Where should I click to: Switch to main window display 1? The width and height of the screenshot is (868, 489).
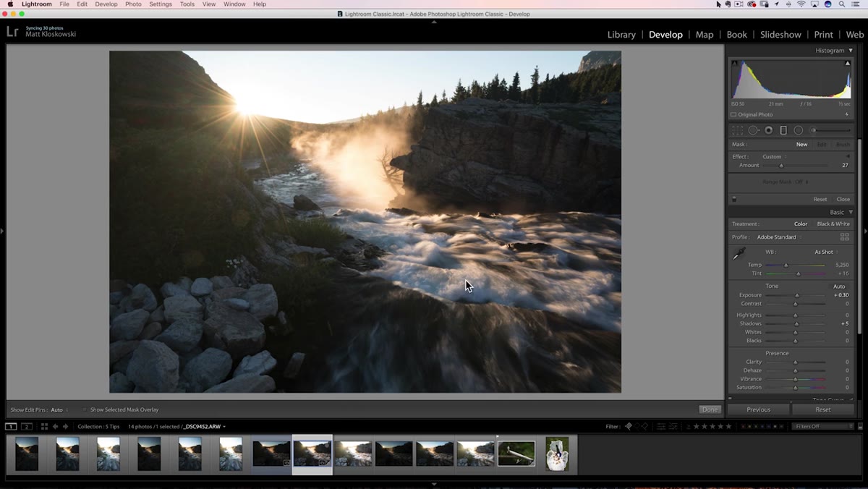click(11, 427)
